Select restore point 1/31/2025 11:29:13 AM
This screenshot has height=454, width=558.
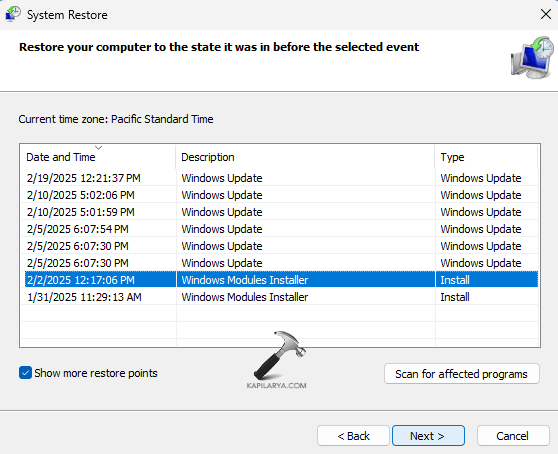(x=279, y=297)
